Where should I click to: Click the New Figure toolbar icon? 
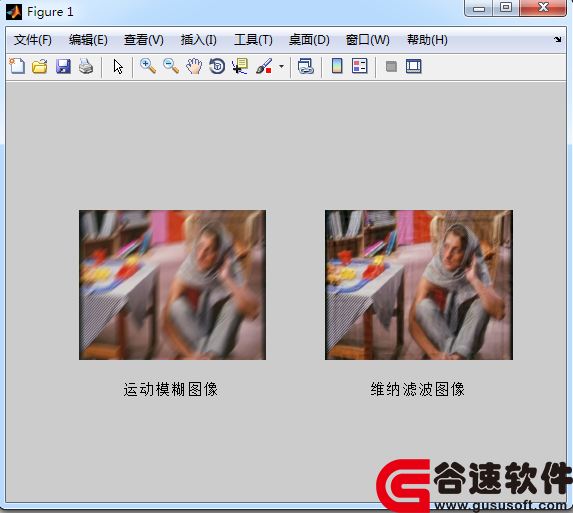17,66
